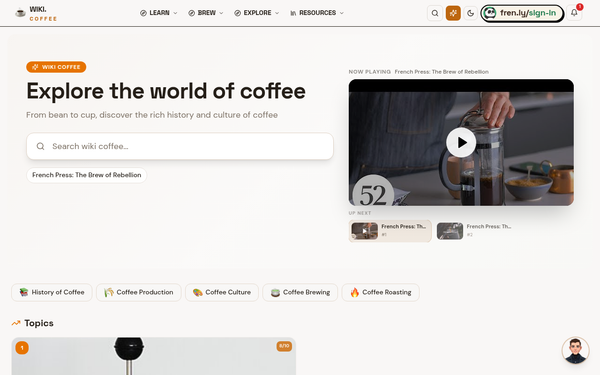Select the French Press suggestion chip
600x375 pixels.
86,175
